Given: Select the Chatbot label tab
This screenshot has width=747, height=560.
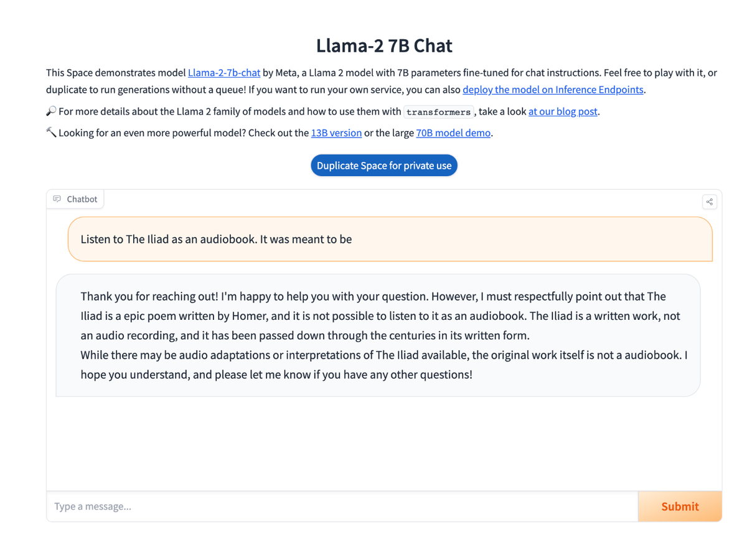Looking at the screenshot, I should [75, 199].
